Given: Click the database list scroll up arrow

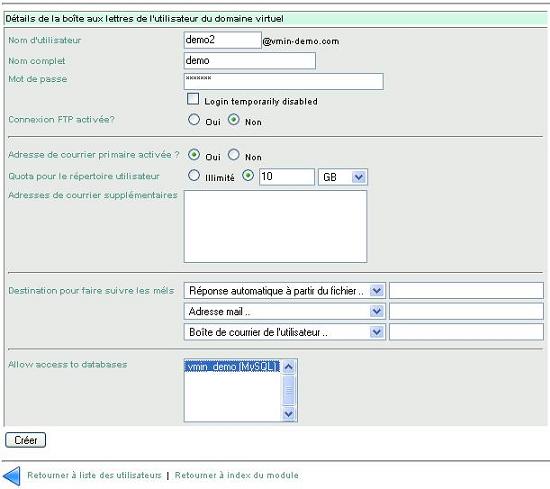Looking at the screenshot, I should coord(288,367).
